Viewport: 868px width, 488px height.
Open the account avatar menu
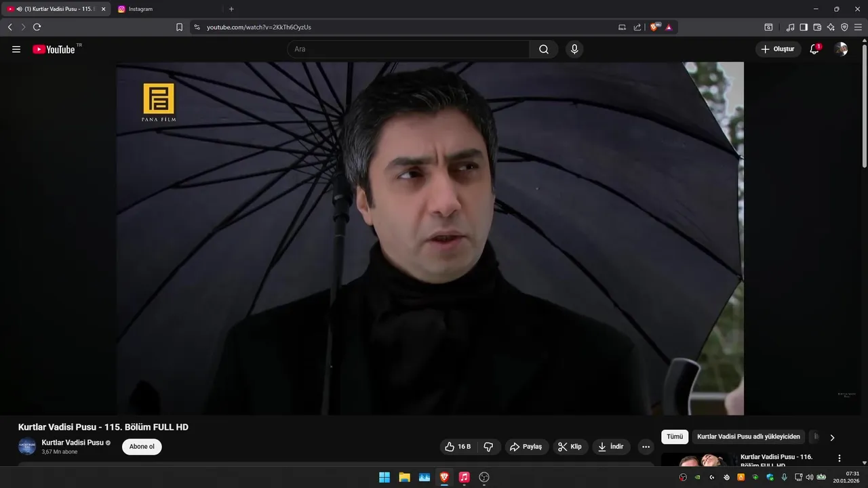841,49
